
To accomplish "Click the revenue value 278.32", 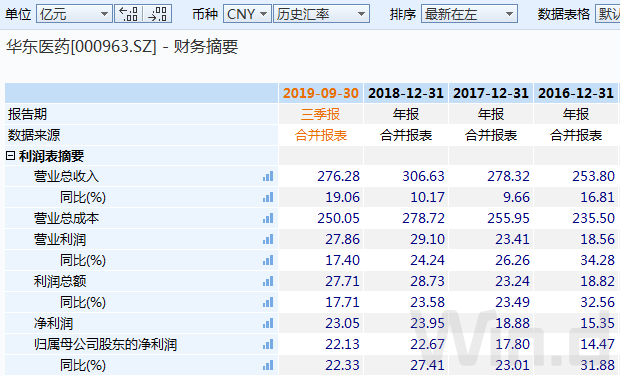I will point(508,176).
